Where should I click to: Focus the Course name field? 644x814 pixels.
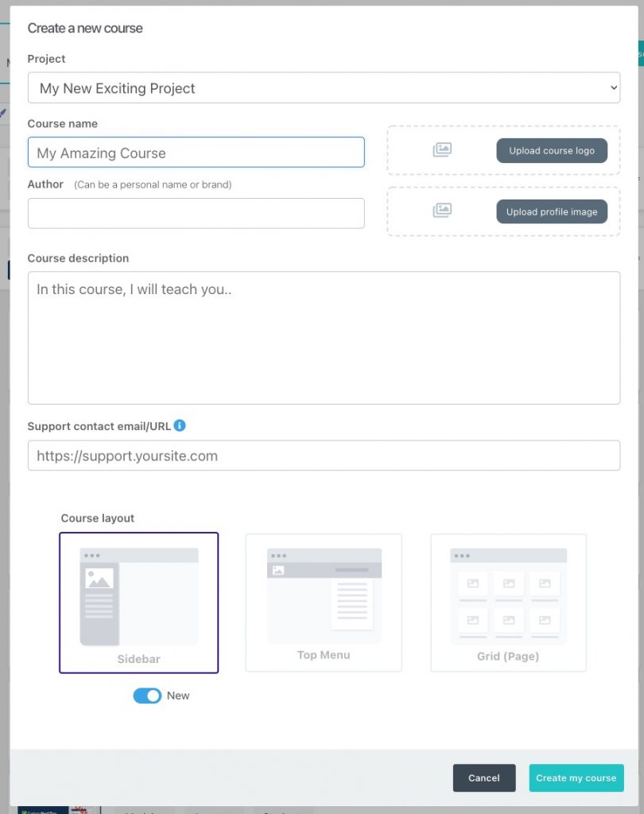[x=196, y=153]
